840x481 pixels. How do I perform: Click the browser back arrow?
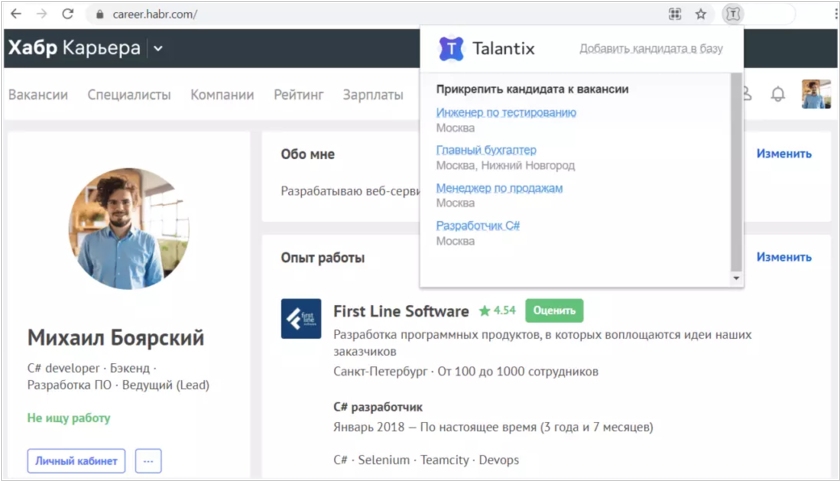coord(16,14)
